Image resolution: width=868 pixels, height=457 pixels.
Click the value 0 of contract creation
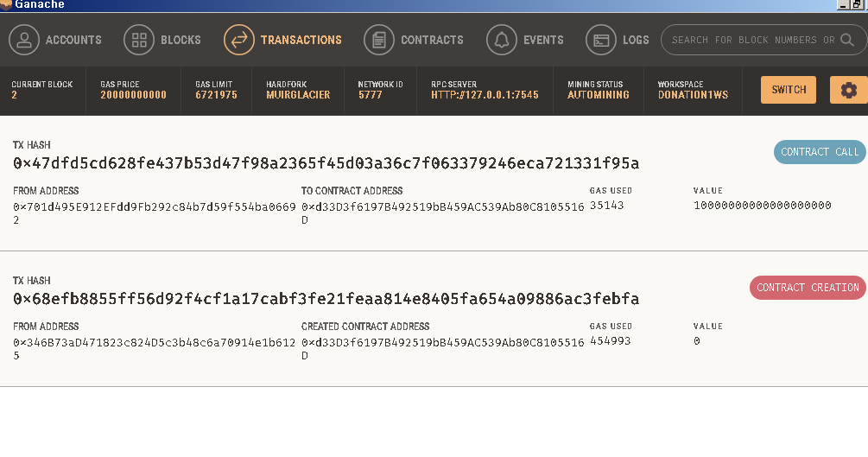(697, 341)
